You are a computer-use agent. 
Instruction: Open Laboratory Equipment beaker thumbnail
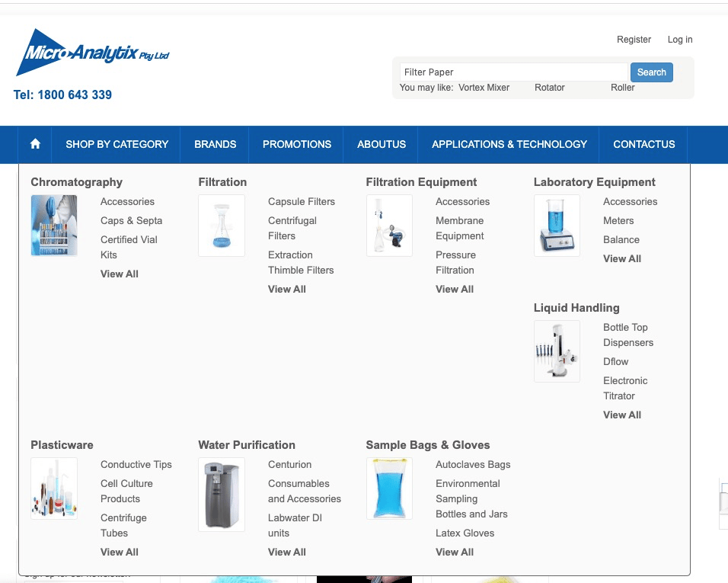pos(557,226)
